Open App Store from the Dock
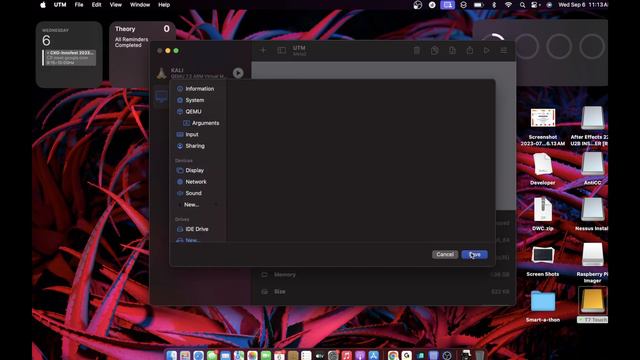The image size is (640, 360). point(373,355)
